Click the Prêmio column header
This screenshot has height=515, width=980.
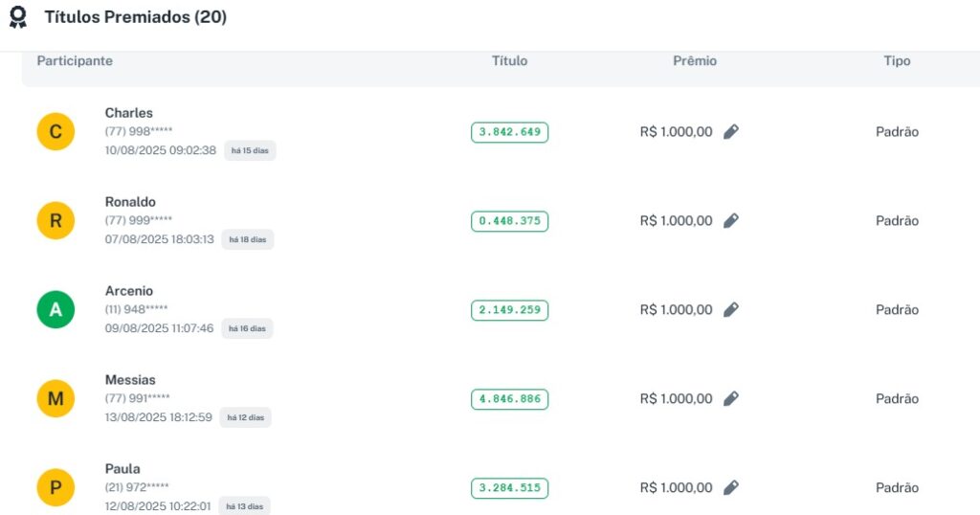694,61
